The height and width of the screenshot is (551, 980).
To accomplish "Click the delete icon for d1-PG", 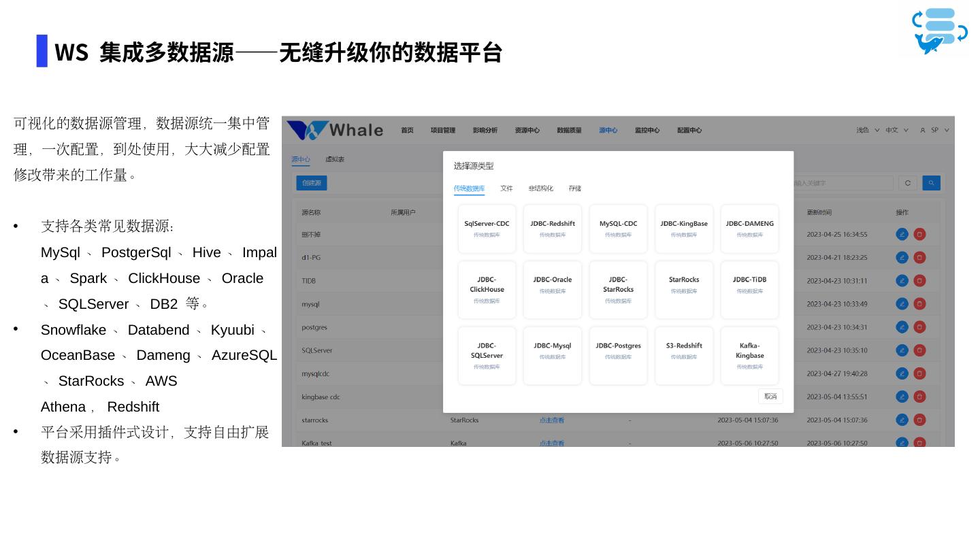I will click(x=919, y=257).
